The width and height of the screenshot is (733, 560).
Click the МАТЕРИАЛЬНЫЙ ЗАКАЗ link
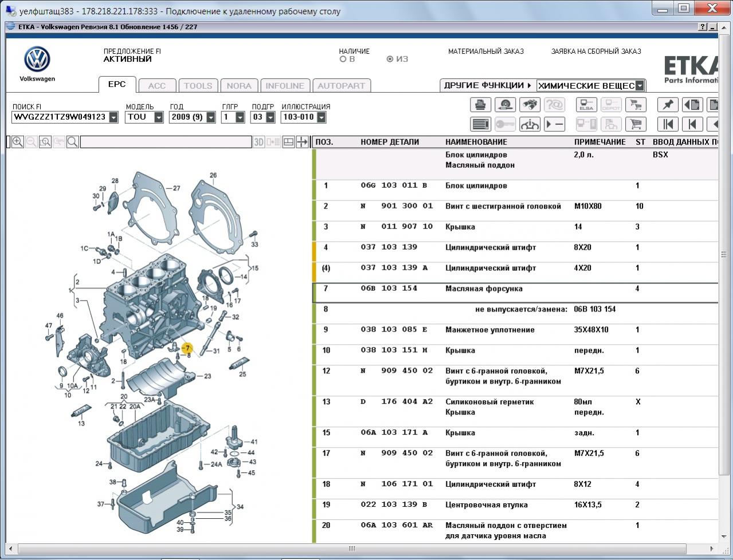(x=486, y=51)
